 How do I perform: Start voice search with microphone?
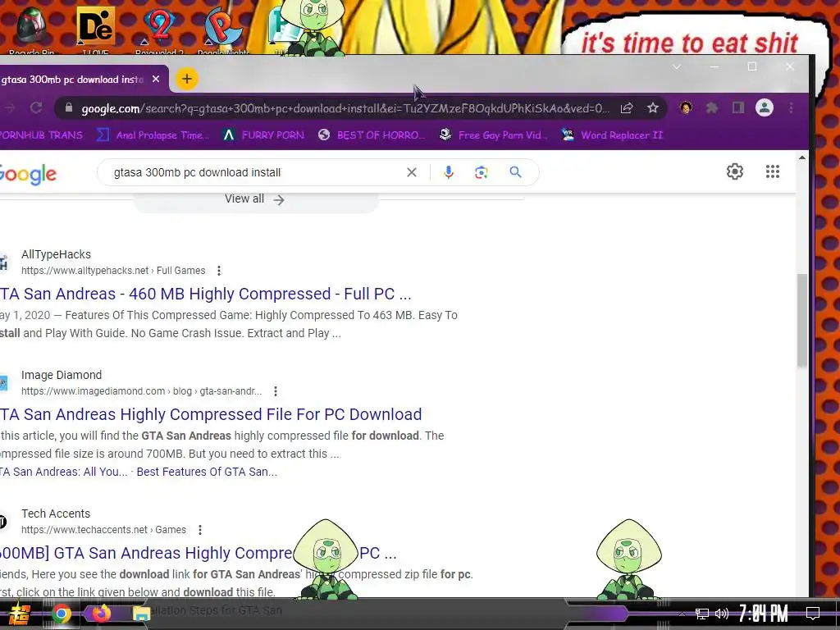coord(449,172)
